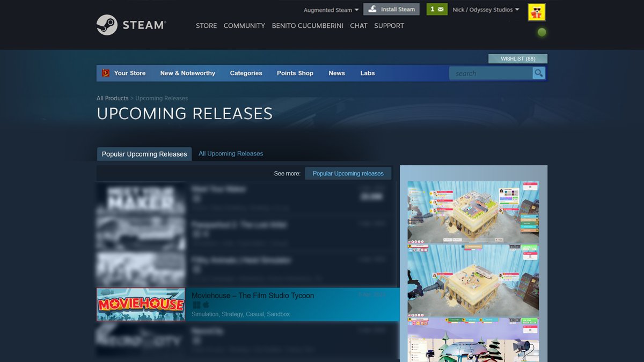
Task: Click Moviehouse – The Film Studio Tycoon title
Action: [253, 295]
